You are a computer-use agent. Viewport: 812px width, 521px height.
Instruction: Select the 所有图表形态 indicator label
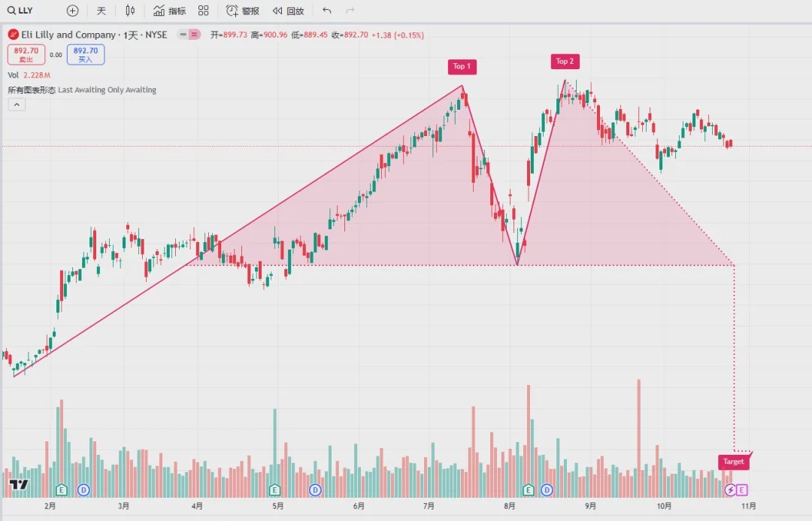point(32,89)
